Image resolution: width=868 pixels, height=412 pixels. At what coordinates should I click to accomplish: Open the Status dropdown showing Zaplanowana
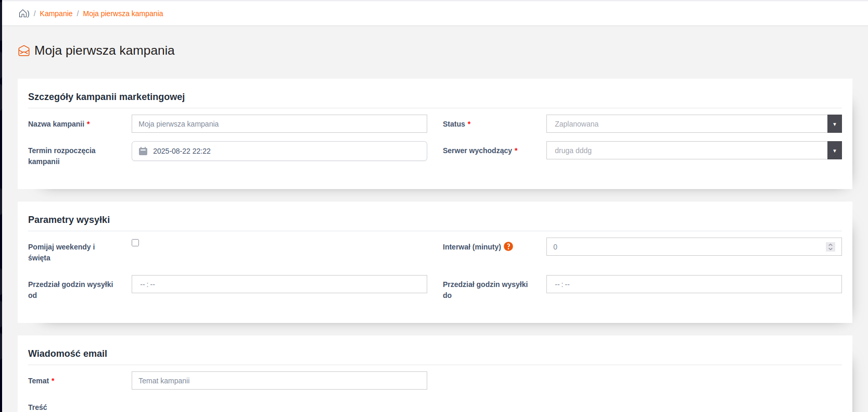(686, 124)
